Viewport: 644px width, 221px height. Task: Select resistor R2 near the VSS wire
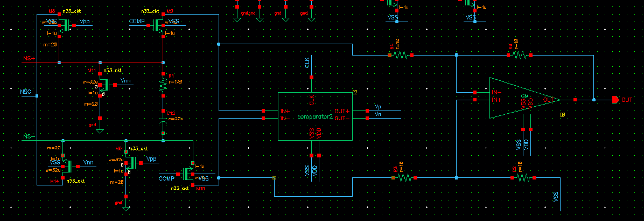click(521, 177)
